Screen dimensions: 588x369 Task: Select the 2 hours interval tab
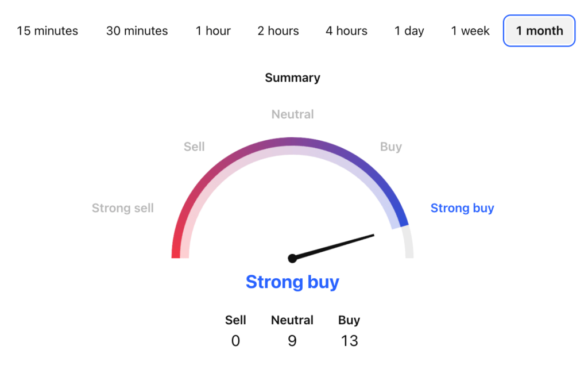[x=278, y=31]
